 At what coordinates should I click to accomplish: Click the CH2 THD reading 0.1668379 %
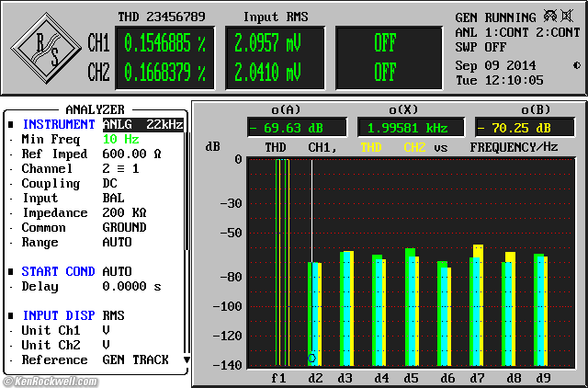[164, 72]
